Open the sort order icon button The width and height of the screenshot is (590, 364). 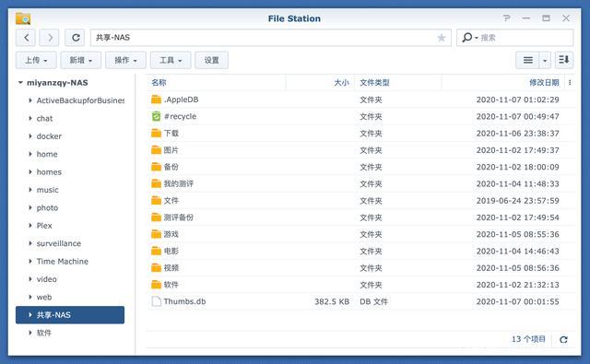pos(564,60)
